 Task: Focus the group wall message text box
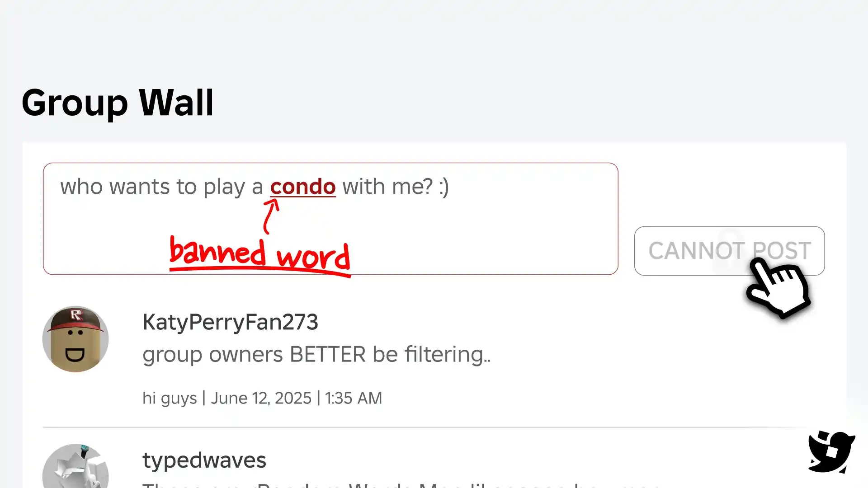coord(330,219)
